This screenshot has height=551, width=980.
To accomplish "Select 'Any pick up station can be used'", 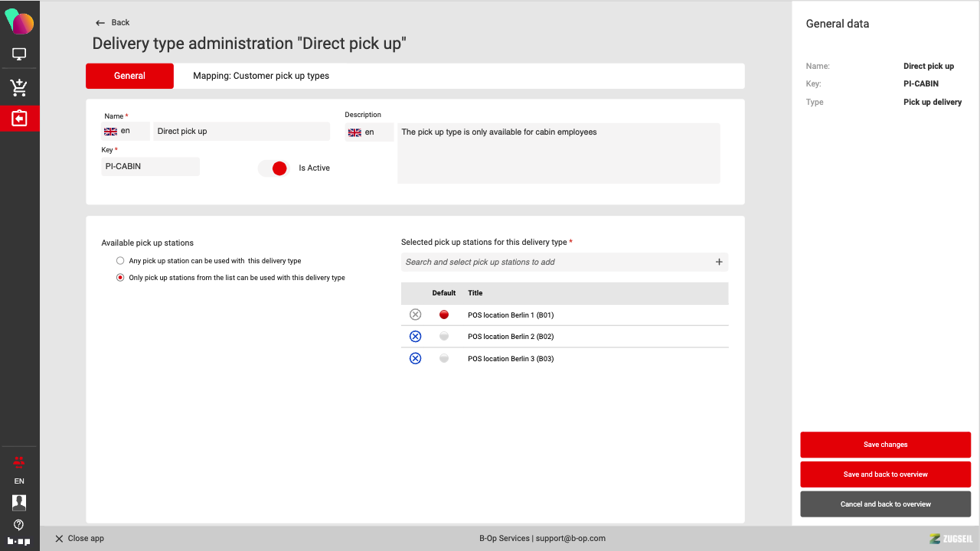I will coord(120,261).
